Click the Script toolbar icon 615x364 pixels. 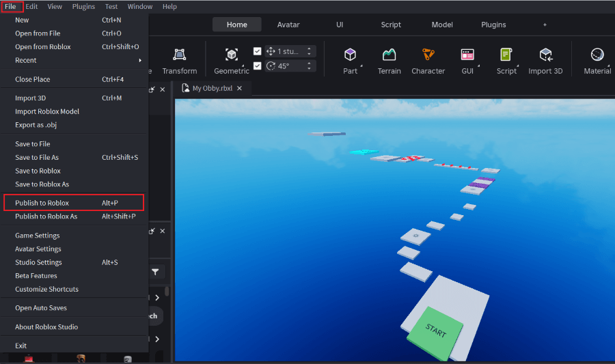tap(506, 55)
